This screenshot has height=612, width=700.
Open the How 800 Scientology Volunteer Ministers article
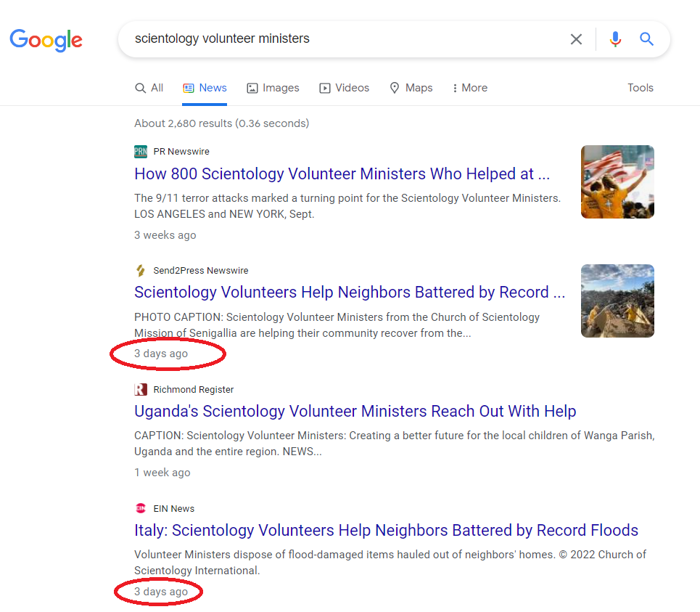click(342, 174)
